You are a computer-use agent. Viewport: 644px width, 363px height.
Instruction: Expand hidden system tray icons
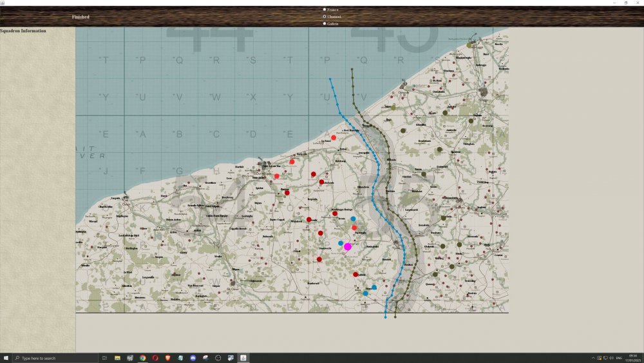point(592,358)
